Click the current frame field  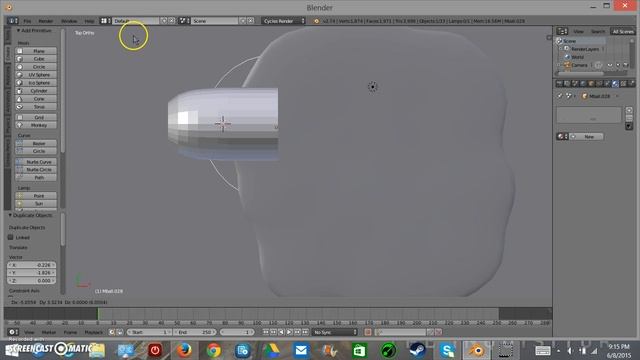(237, 332)
